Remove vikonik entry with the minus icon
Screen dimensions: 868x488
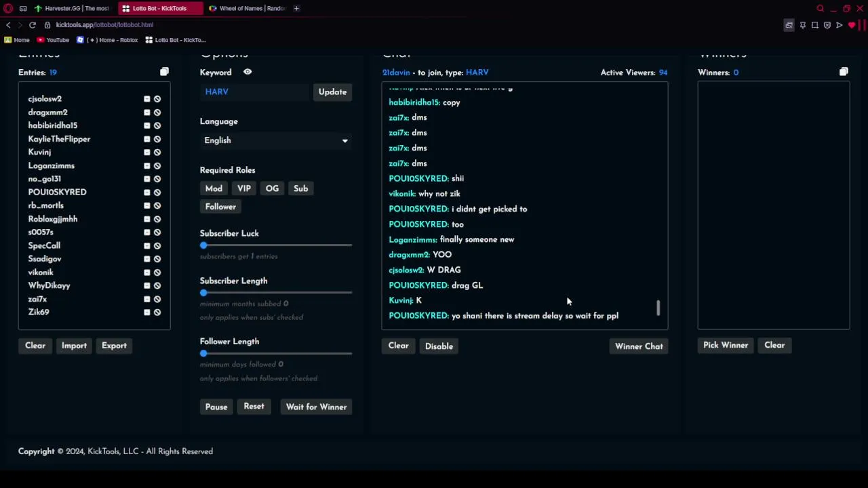[146, 272]
